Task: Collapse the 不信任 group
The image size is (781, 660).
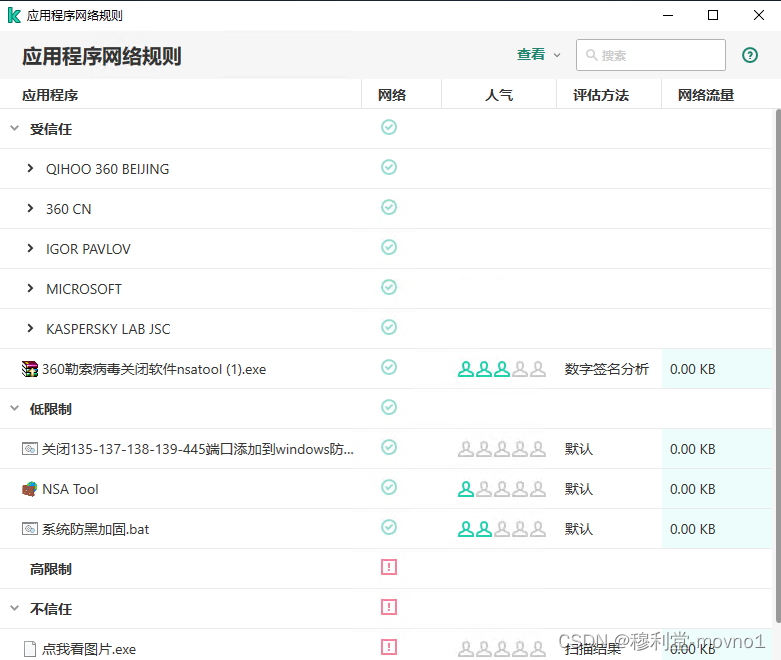Action: coord(14,608)
